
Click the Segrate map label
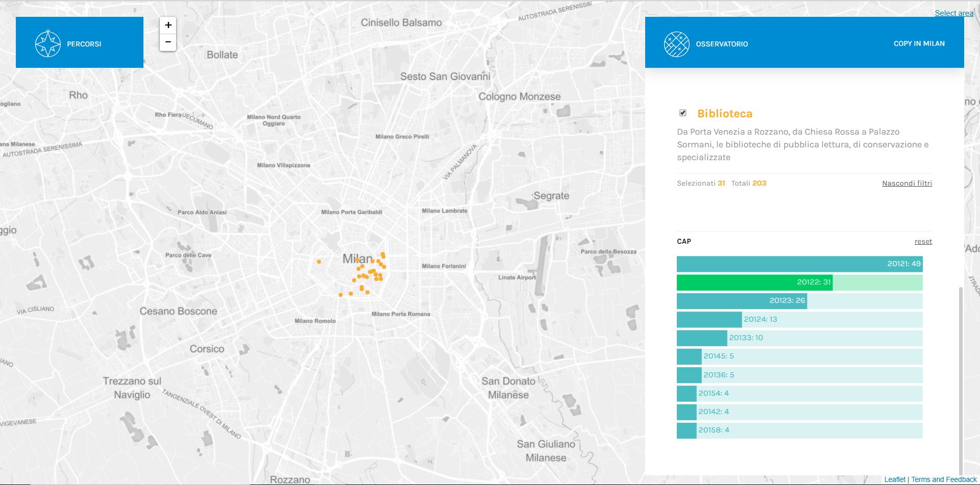551,196
